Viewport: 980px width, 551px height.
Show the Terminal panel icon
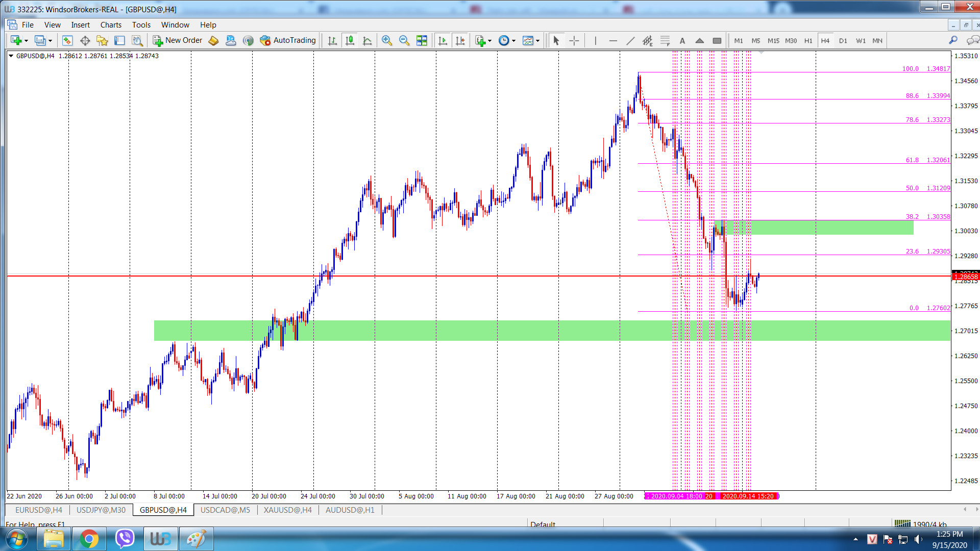pyautogui.click(x=119, y=40)
